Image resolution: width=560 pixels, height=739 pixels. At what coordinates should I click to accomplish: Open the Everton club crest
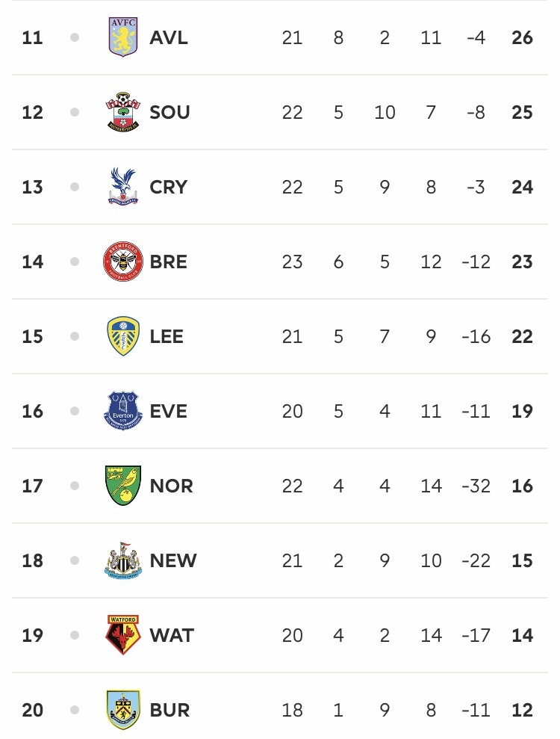[123, 411]
